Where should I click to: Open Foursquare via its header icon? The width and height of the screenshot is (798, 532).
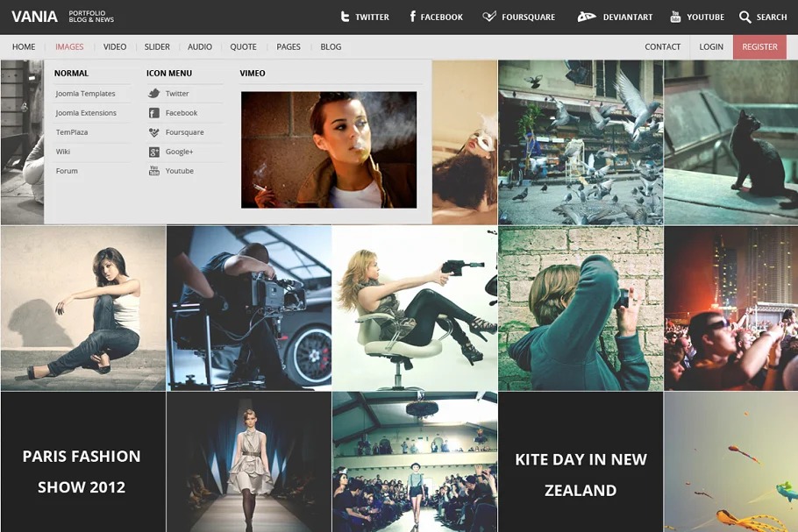point(489,17)
